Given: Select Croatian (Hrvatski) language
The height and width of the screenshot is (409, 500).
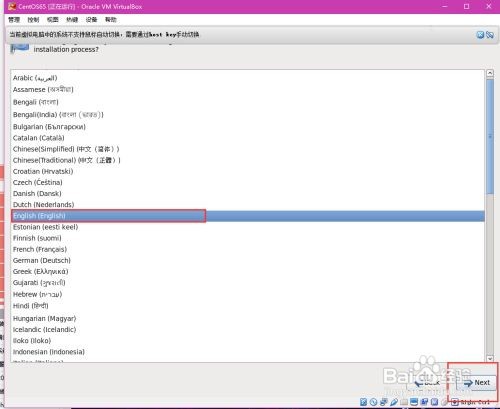Looking at the screenshot, I should pos(247,171).
